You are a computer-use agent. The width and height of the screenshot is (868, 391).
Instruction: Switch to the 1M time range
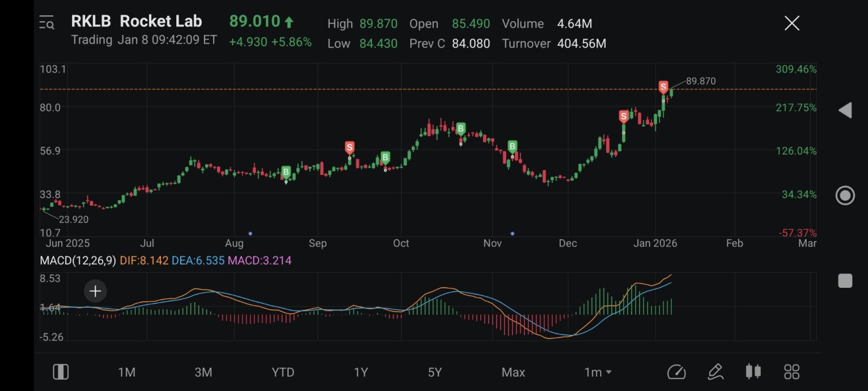click(127, 373)
